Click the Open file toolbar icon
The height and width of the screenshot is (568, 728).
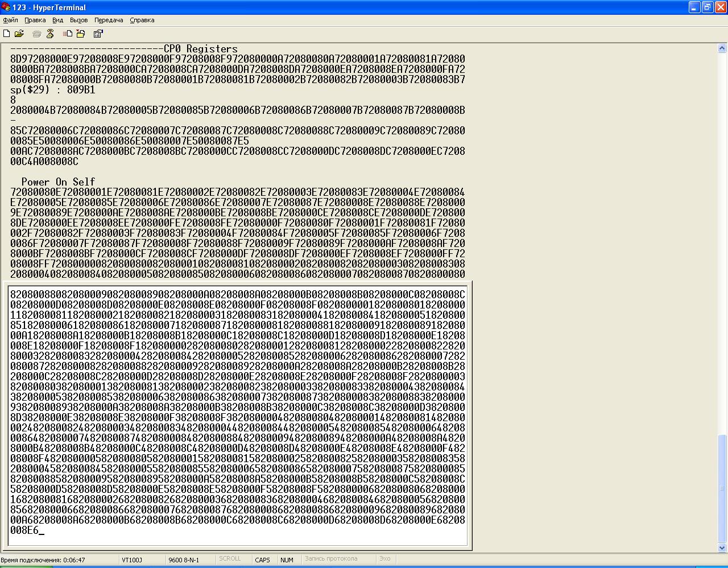19,34
